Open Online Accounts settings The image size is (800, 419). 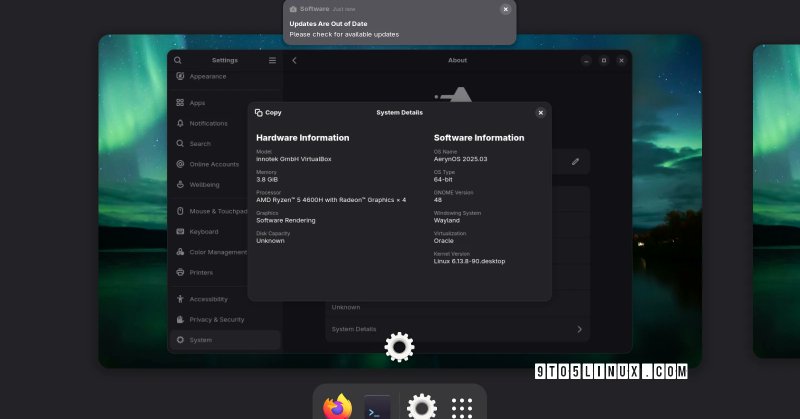tap(225, 164)
